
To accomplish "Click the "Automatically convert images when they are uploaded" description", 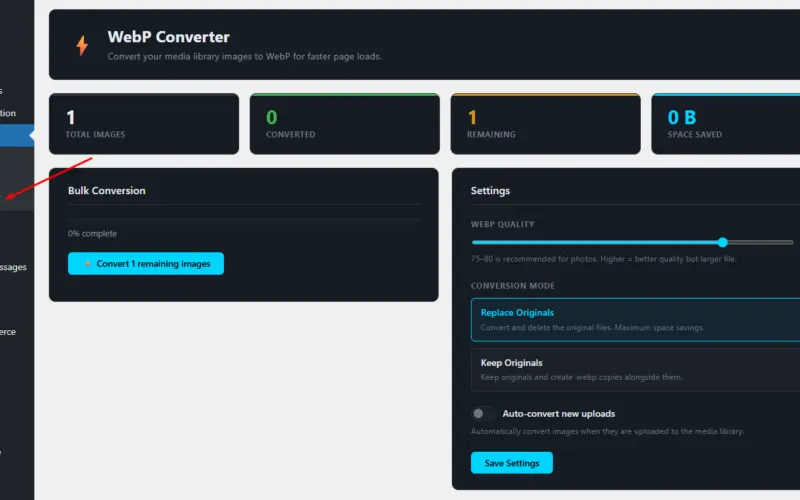I will [x=607, y=431].
